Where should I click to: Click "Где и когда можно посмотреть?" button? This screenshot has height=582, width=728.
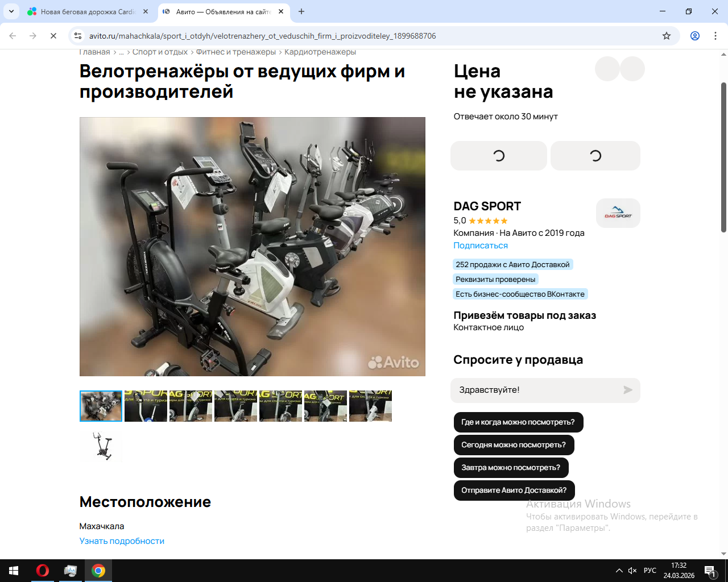coord(518,422)
